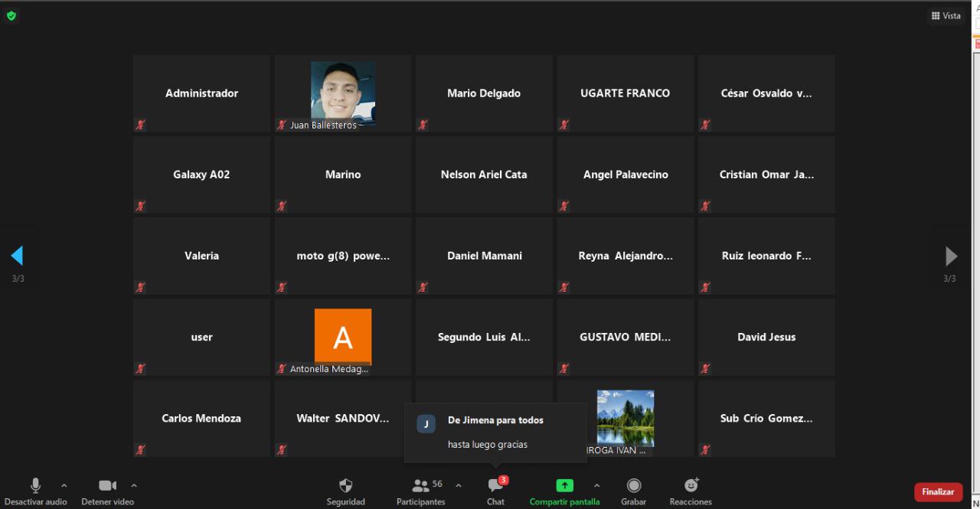Start recording with the Grabar icon
This screenshot has width=980, height=509.
[633, 486]
